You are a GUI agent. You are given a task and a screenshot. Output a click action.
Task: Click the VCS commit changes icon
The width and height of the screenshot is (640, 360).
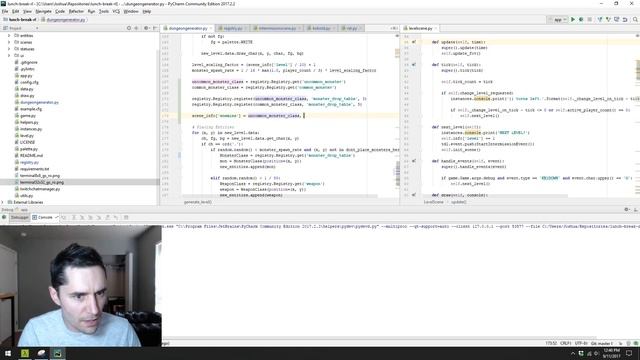coord(608,20)
